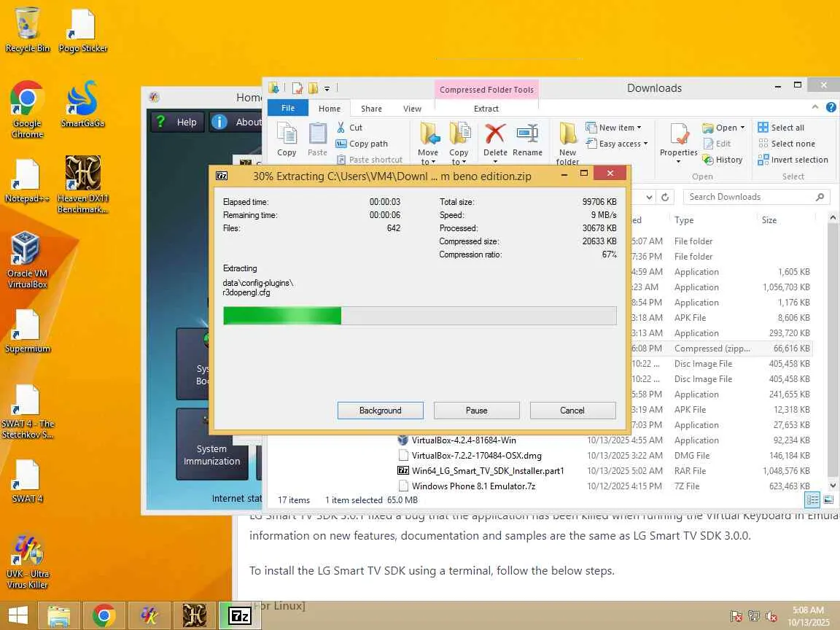Open Supermium desktop shortcut
This screenshot has width=840, height=630.
pyautogui.click(x=27, y=331)
